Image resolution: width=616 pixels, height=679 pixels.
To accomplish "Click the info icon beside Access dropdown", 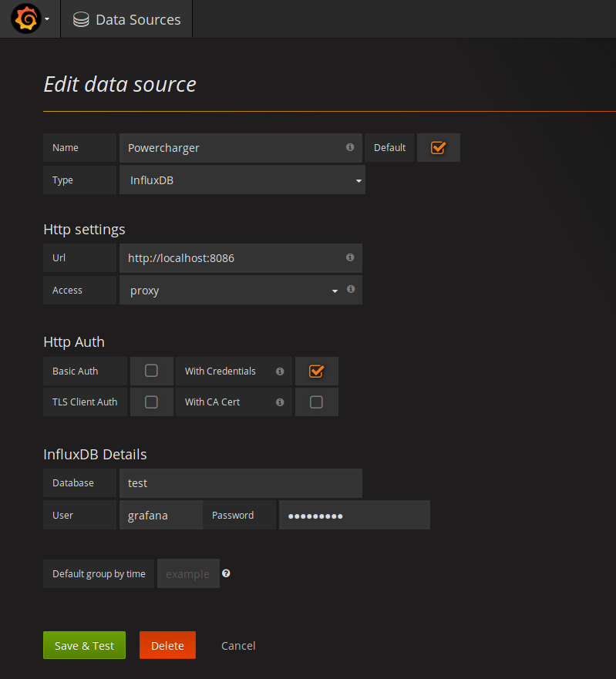I will pos(351,289).
